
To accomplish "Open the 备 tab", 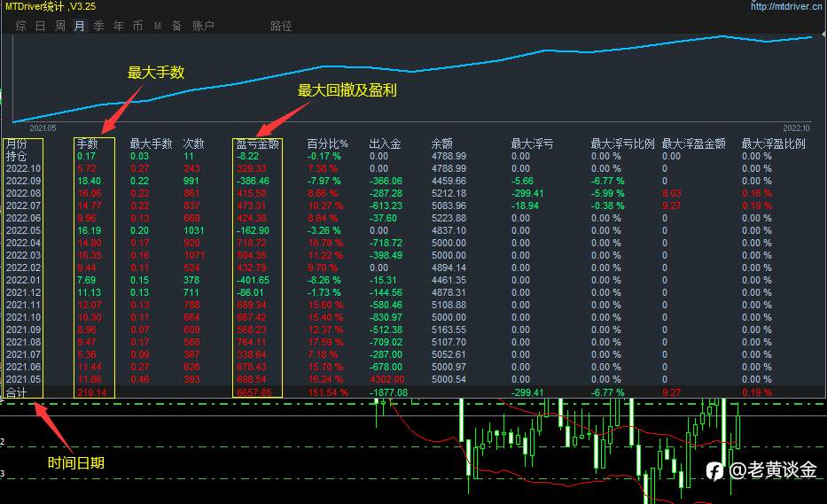I will 176,26.
